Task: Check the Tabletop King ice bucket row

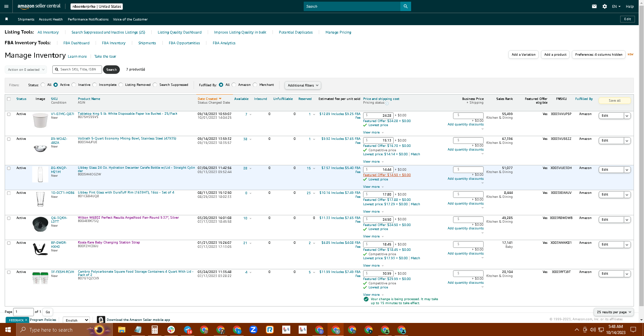Action: (9, 114)
